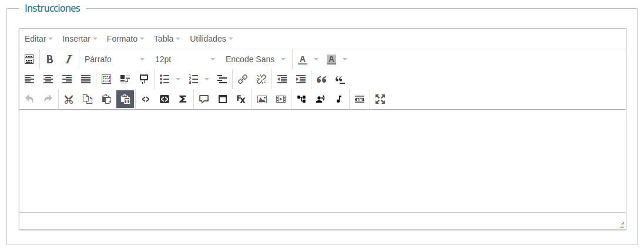Toggle italic formatting
Viewport: 644px width, 251px height.
[68, 59]
